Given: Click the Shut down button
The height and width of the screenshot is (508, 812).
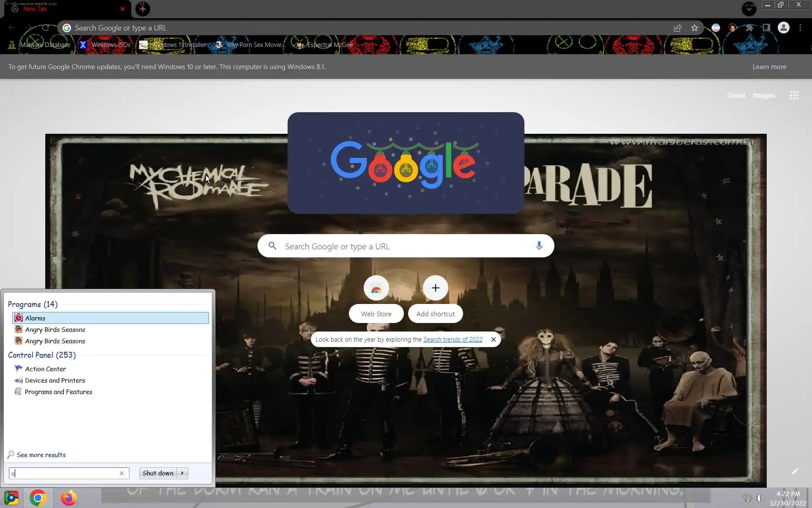Looking at the screenshot, I should coord(158,473).
